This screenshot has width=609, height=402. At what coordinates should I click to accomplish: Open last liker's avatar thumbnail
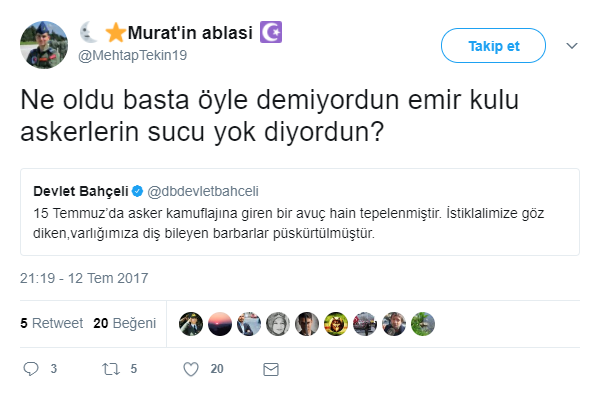point(423,323)
